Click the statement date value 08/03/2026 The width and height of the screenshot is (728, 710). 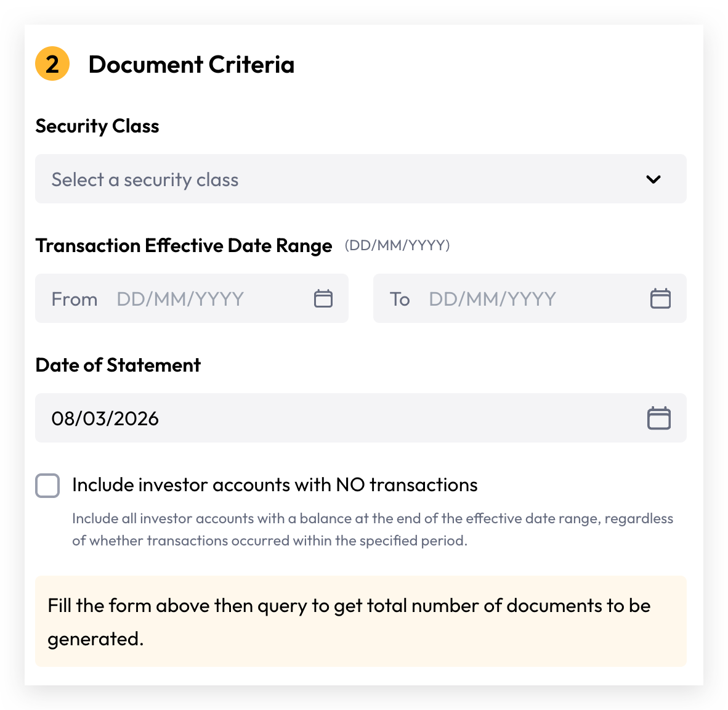pos(105,418)
